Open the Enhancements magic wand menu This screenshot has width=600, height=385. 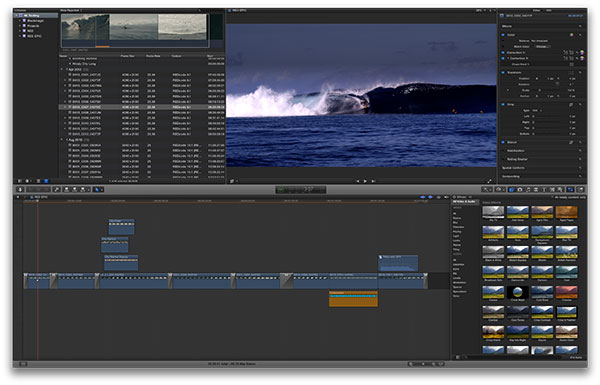coord(487,189)
